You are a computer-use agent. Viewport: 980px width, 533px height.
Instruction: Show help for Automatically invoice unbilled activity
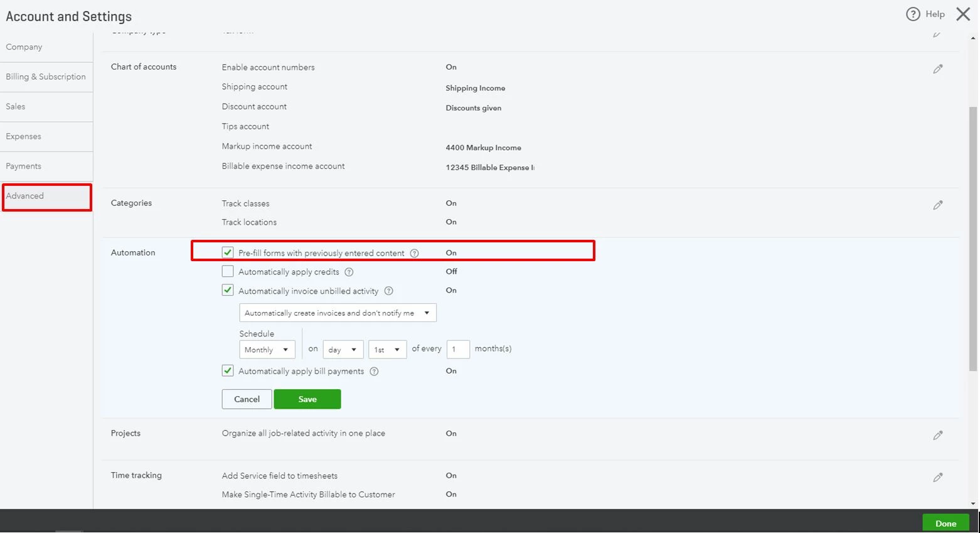(x=388, y=291)
